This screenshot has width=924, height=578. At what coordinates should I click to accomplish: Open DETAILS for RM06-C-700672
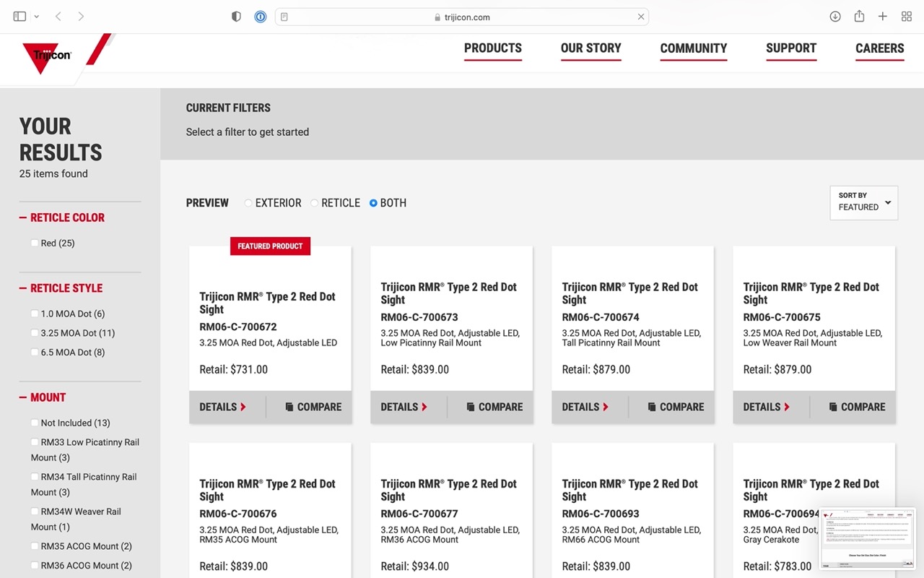(x=223, y=407)
